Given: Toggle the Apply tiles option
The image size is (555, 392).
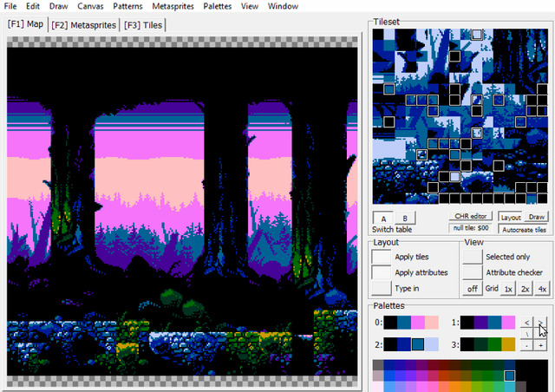Looking at the screenshot, I should (381, 257).
